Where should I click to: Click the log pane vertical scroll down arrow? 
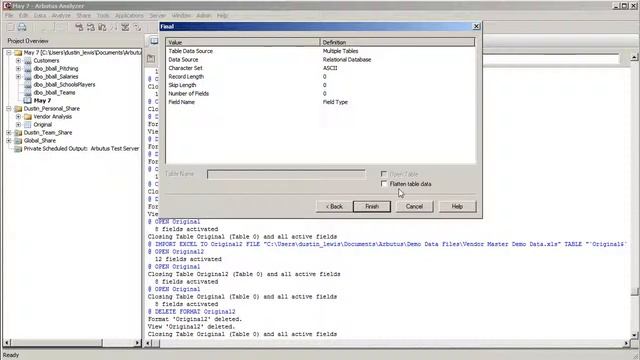click(x=634, y=336)
